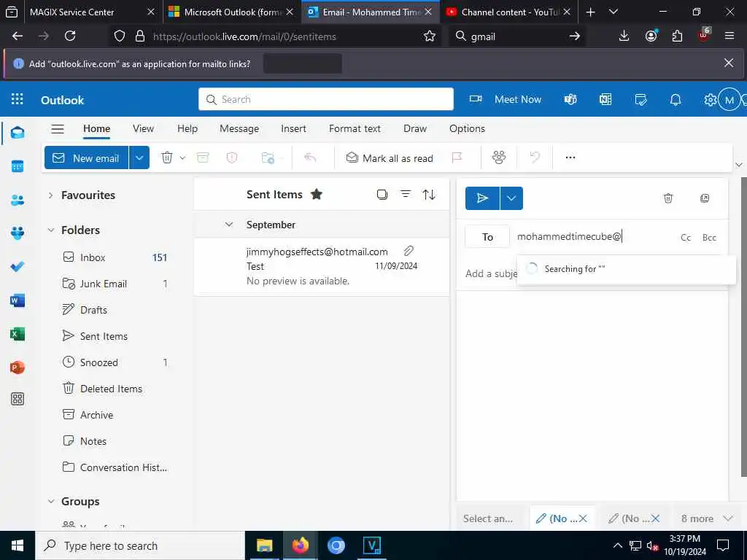Open the Calendar module in left rail

[x=18, y=166]
